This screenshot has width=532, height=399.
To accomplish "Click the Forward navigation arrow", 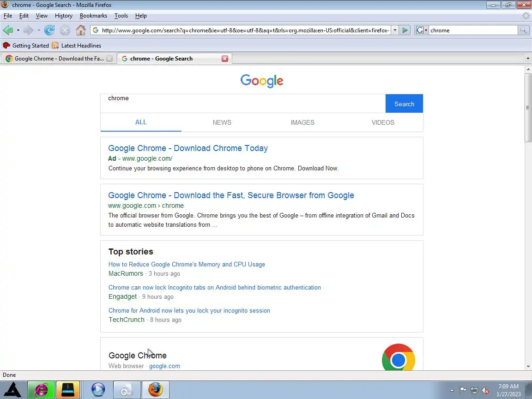I will (x=29, y=30).
